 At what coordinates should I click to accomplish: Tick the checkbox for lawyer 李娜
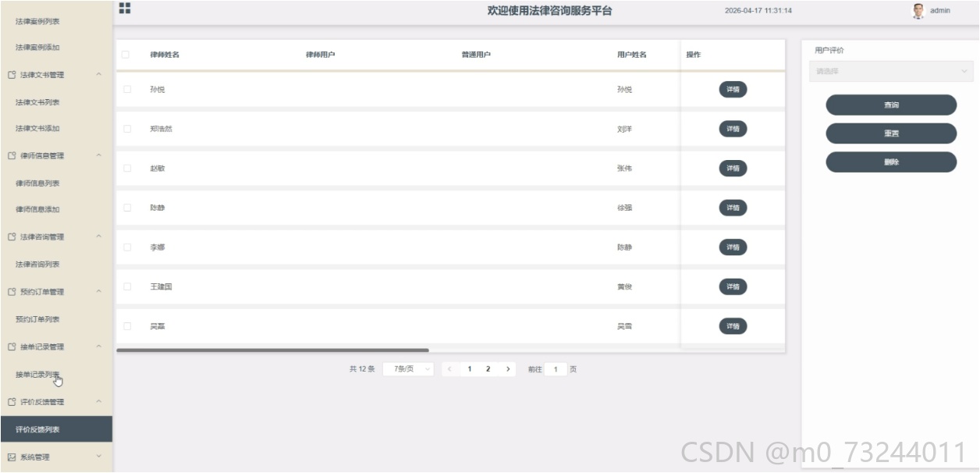[x=127, y=247]
